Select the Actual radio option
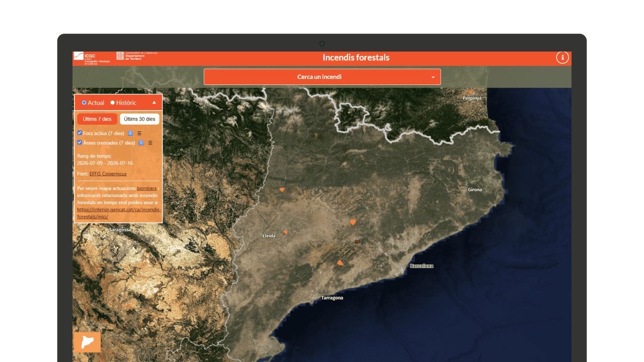644x362 pixels. click(84, 103)
